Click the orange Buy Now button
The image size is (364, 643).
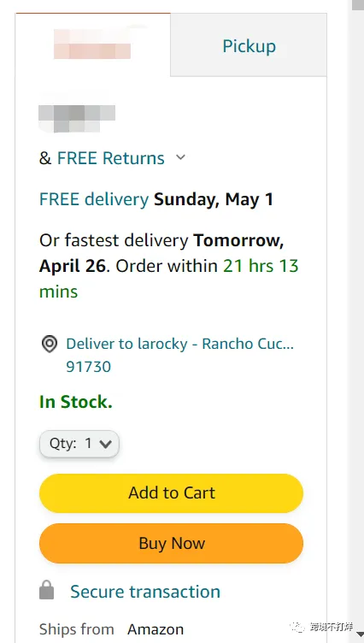172,543
